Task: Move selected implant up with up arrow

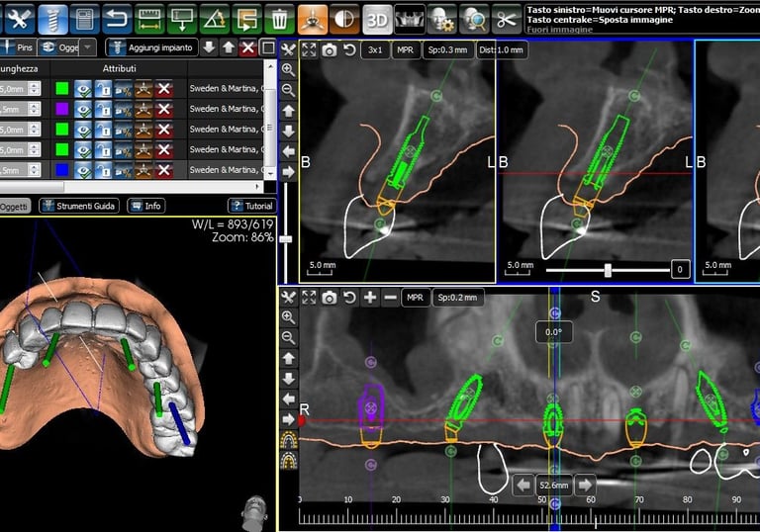Action: pyautogui.click(x=229, y=47)
